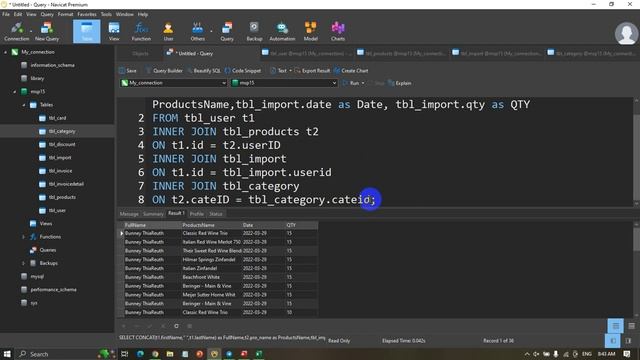Switch results to grid view icon
Viewport: 640px width, 360px height.
coord(616,326)
